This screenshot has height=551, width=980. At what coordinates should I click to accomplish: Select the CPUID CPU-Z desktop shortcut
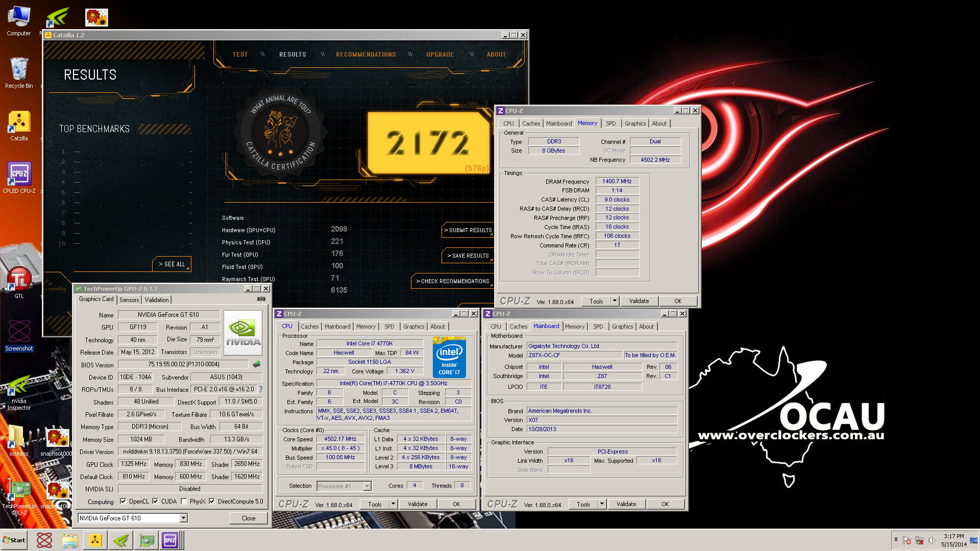pos(19,178)
